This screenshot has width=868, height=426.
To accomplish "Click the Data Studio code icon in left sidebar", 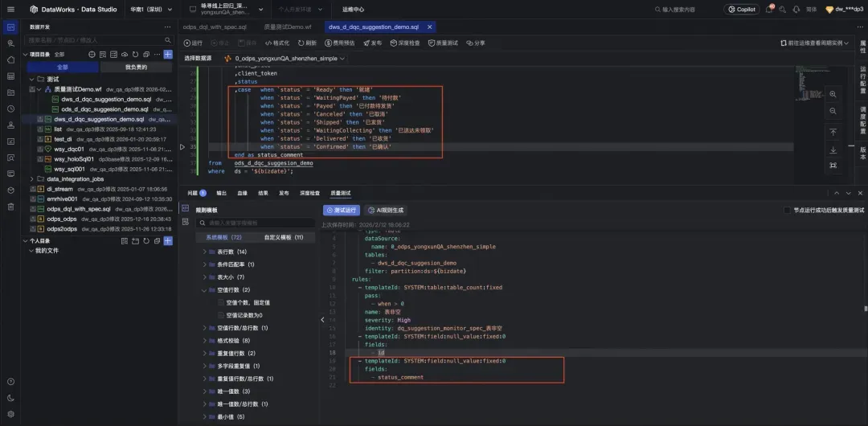I will [10, 27].
